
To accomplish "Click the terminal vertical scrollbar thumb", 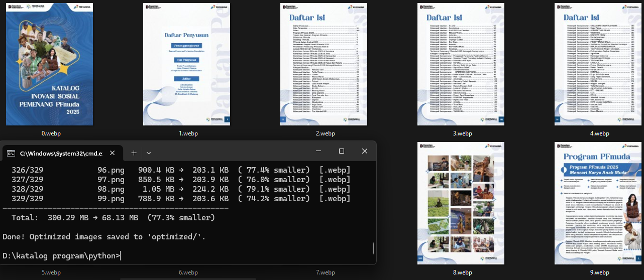I will 373,249.
